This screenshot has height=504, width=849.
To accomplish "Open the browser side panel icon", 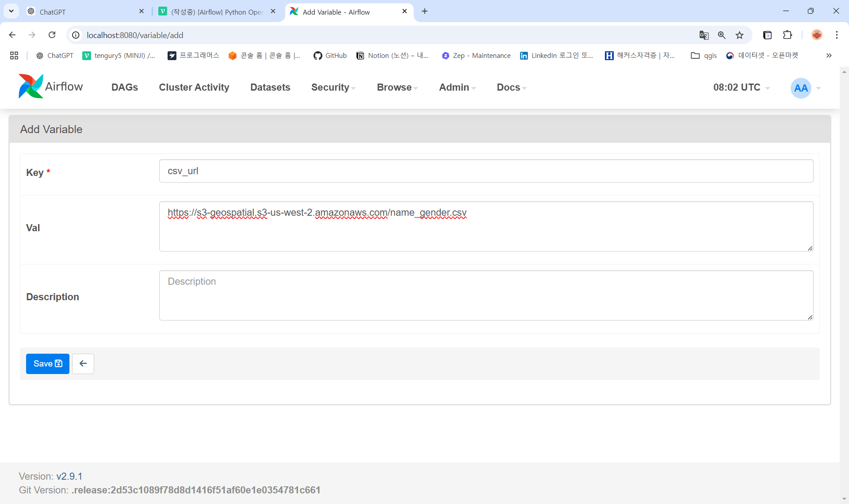I will click(767, 35).
